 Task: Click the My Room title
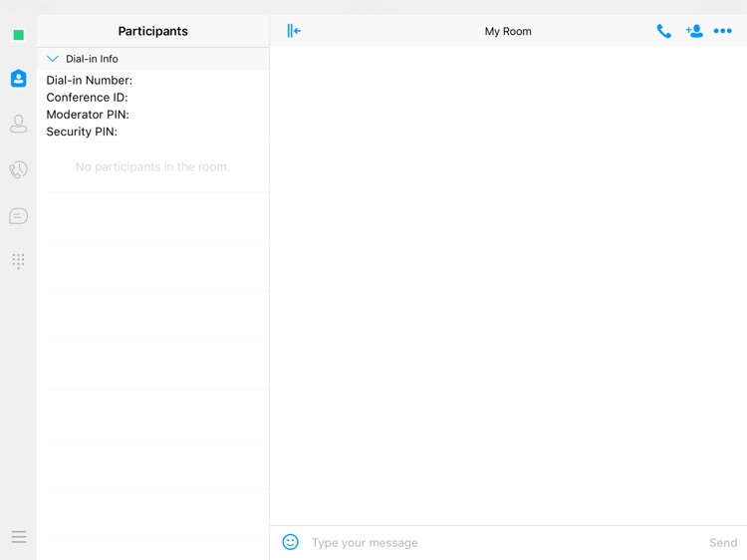coord(508,32)
